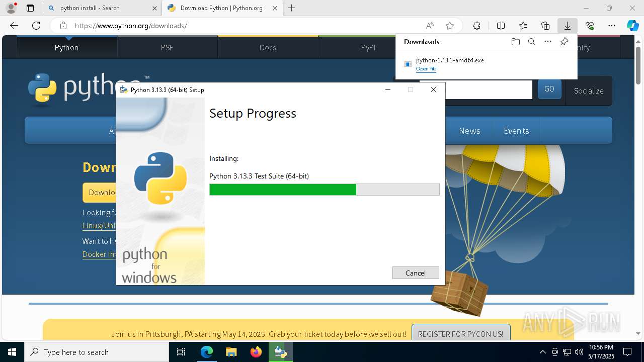Open File Explorer from the taskbar

click(x=231, y=352)
